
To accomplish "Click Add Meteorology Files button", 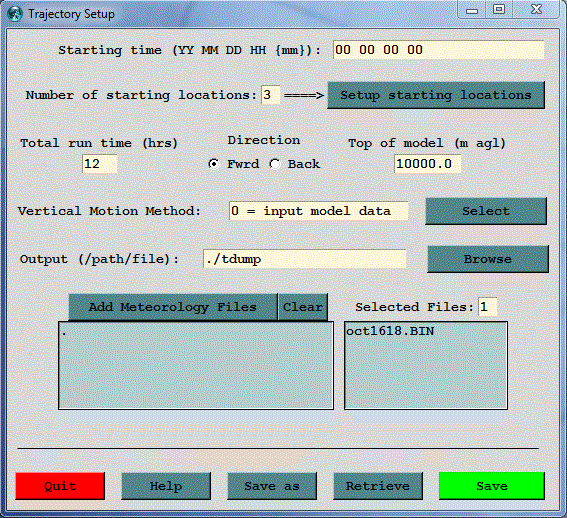I will point(173,307).
